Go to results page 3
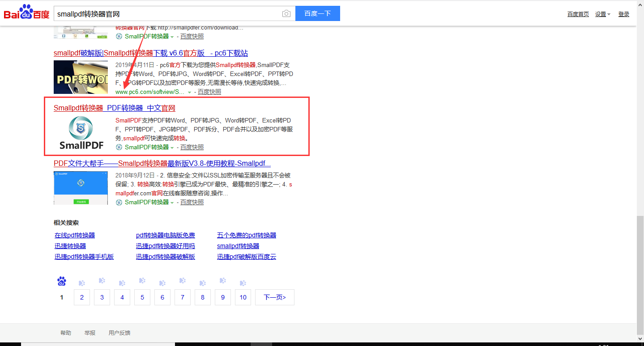644x346 pixels. (x=102, y=297)
